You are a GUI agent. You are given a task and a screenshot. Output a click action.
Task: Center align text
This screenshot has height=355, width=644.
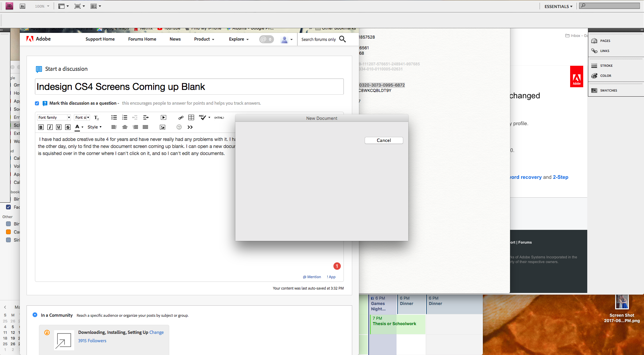click(125, 127)
